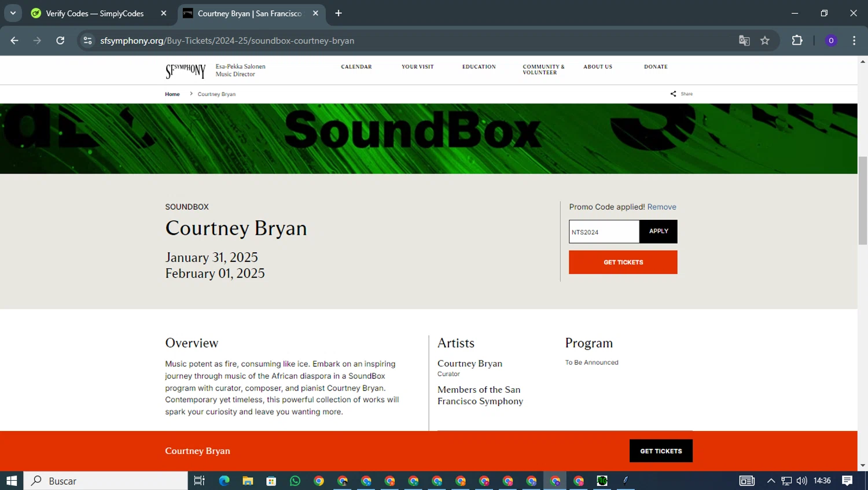This screenshot has height=490, width=868.
Task: Click the 14:36 taskbar clock
Action: coord(822,481)
